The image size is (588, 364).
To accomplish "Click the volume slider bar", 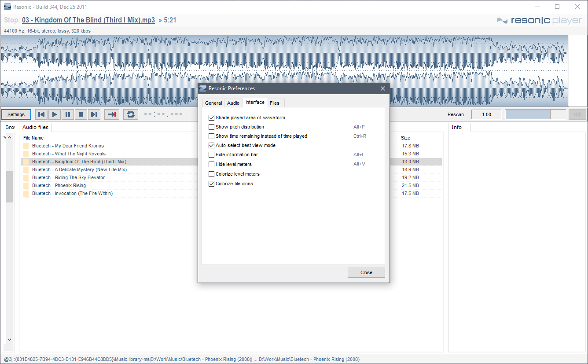I will coord(535,114).
